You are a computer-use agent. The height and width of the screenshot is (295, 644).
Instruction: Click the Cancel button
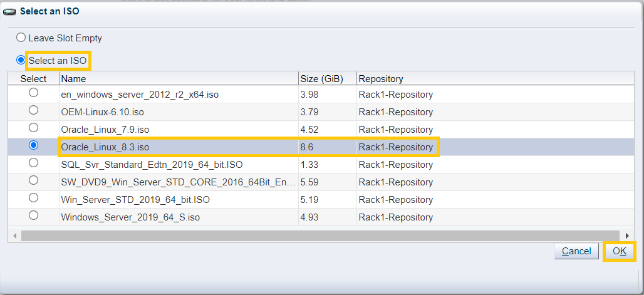click(576, 251)
